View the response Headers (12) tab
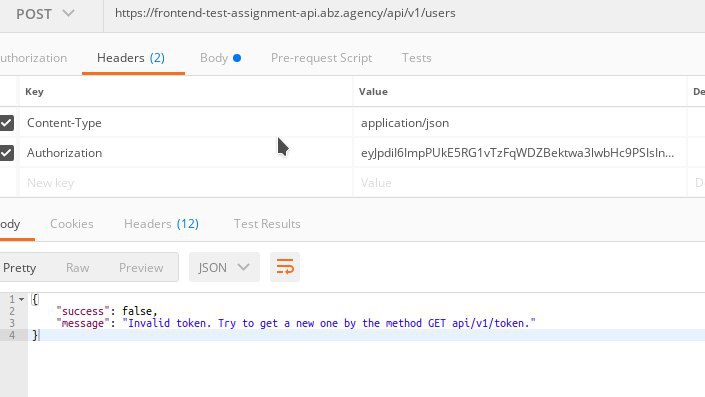Viewport: 705px width, 397px height. tap(161, 224)
